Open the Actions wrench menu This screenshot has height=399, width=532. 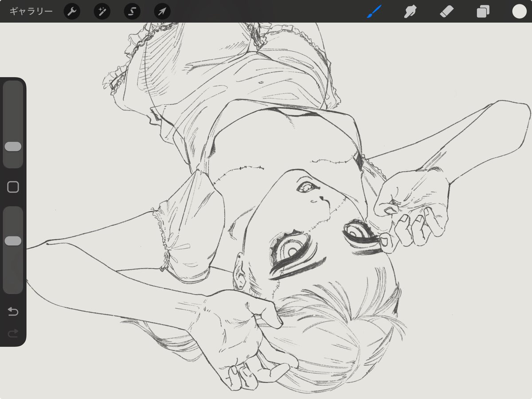coord(72,12)
